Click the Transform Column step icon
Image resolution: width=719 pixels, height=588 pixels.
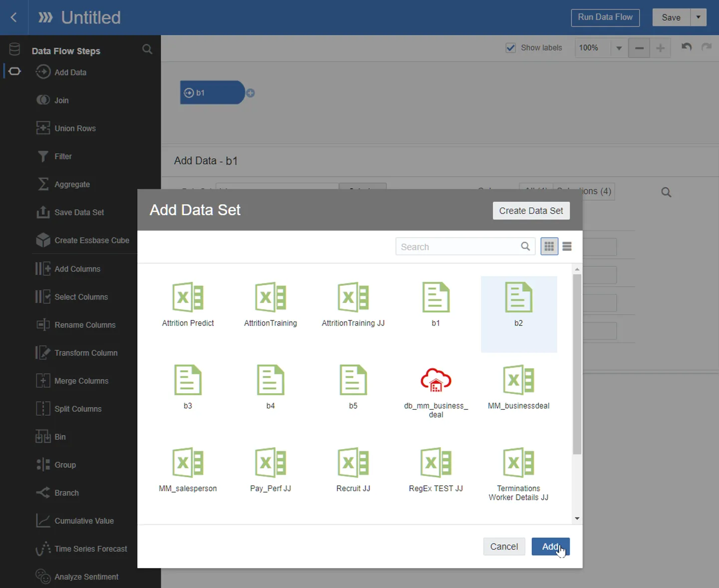point(43,352)
